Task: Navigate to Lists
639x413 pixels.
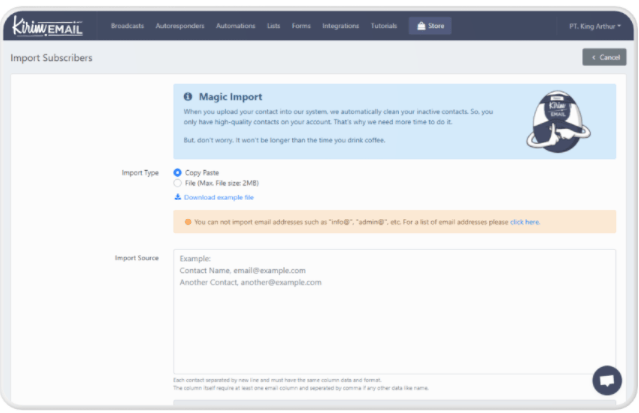Action: click(273, 26)
